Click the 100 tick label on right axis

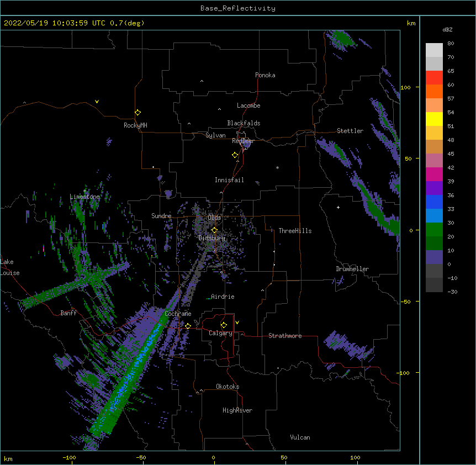pos(405,87)
